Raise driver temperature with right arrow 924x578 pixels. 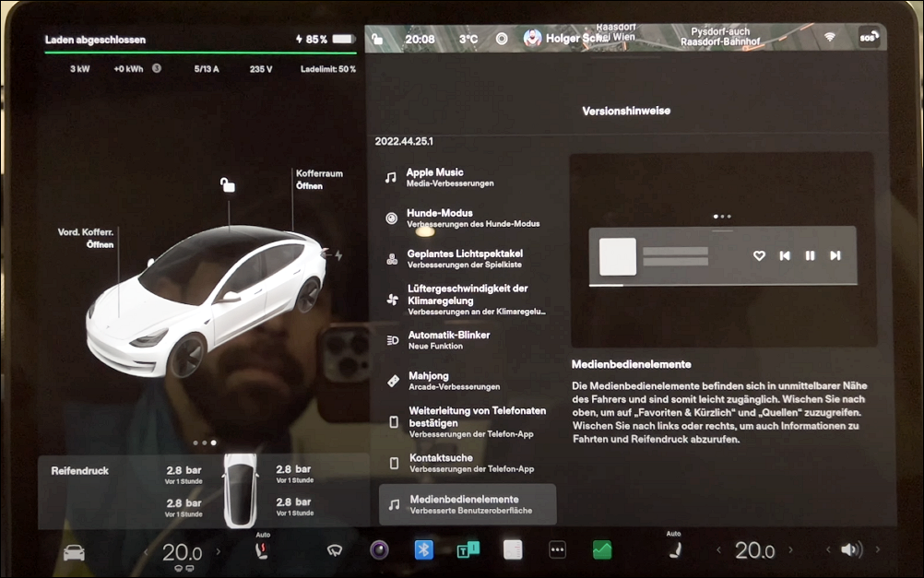click(218, 551)
